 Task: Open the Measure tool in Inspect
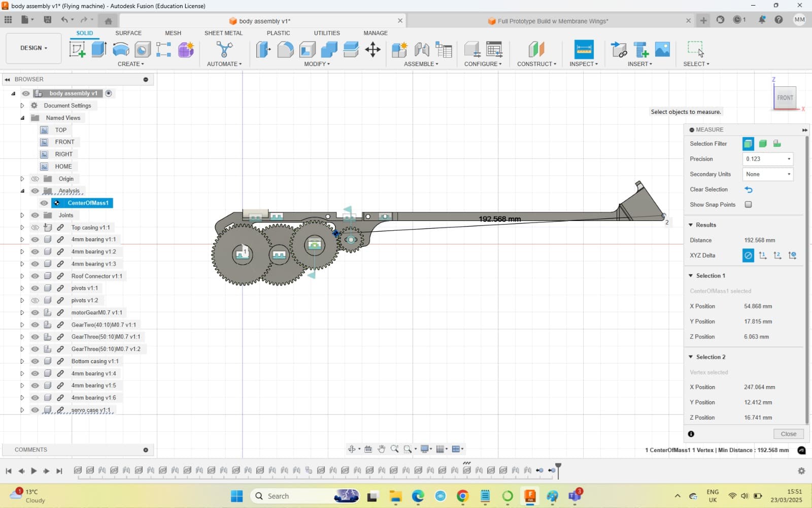click(x=584, y=49)
